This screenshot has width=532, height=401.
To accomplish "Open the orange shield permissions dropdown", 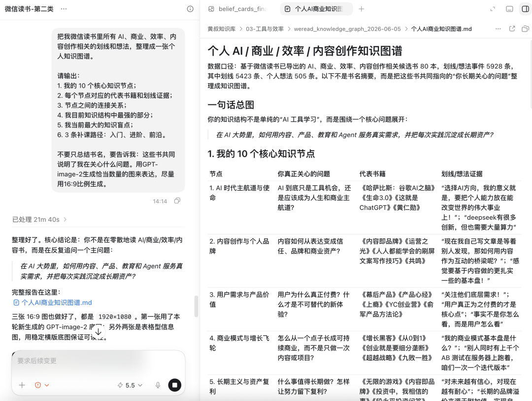I will [42, 385].
